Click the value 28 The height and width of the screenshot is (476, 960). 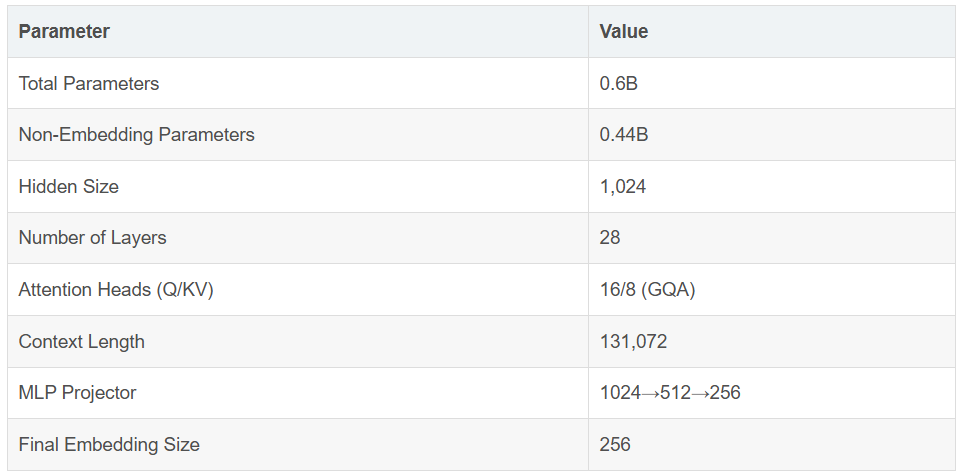pyautogui.click(x=610, y=238)
